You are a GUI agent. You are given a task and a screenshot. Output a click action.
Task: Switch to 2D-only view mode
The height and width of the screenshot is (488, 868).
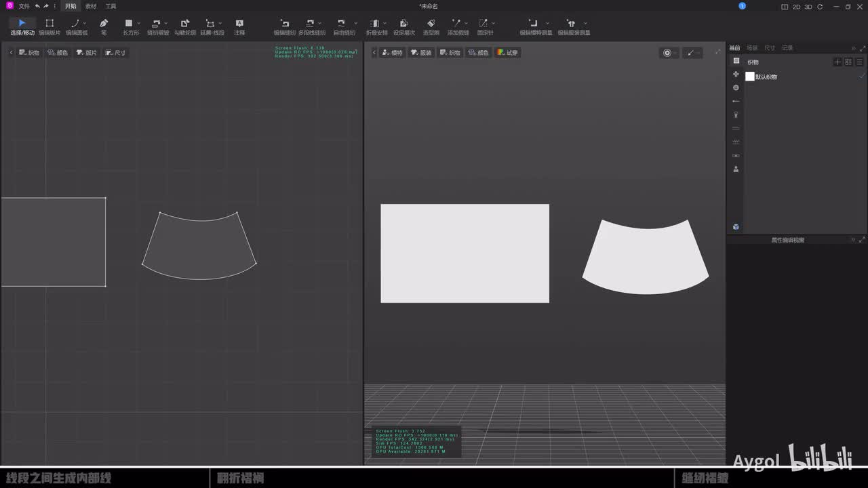pos(797,7)
